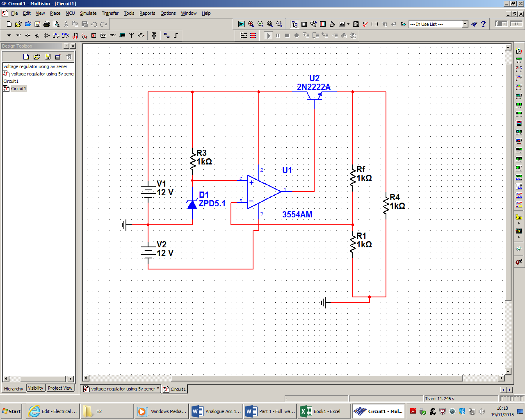Open the CMOS component group
Image resolution: width=525 pixels, height=420 pixels.
[66, 36]
